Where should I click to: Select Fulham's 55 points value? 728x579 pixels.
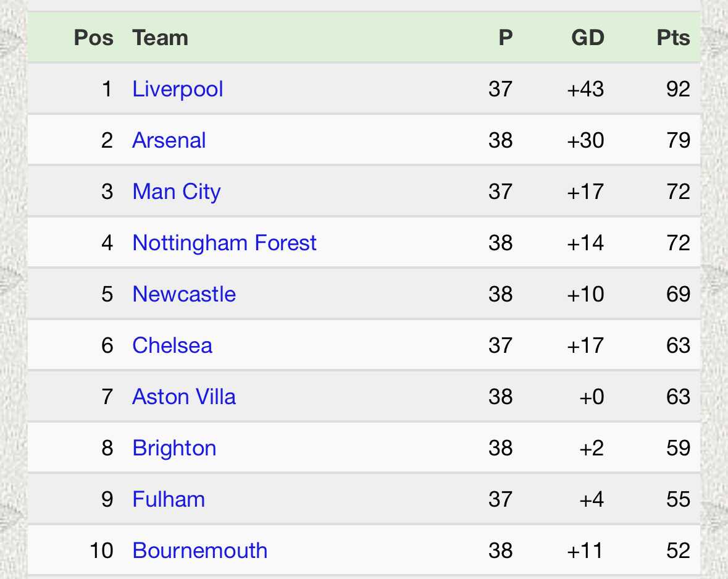(679, 499)
